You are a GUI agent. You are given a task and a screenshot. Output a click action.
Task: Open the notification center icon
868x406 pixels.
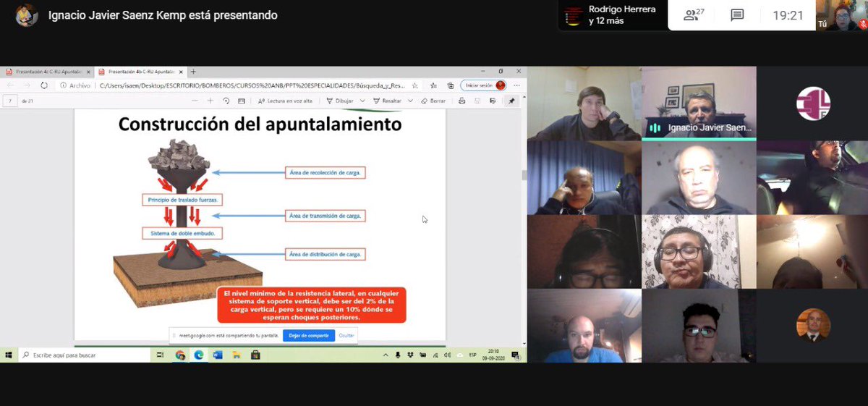pyautogui.click(x=517, y=355)
